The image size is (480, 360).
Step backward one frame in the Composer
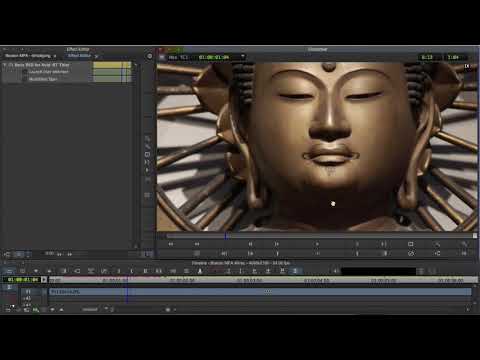tap(250, 244)
